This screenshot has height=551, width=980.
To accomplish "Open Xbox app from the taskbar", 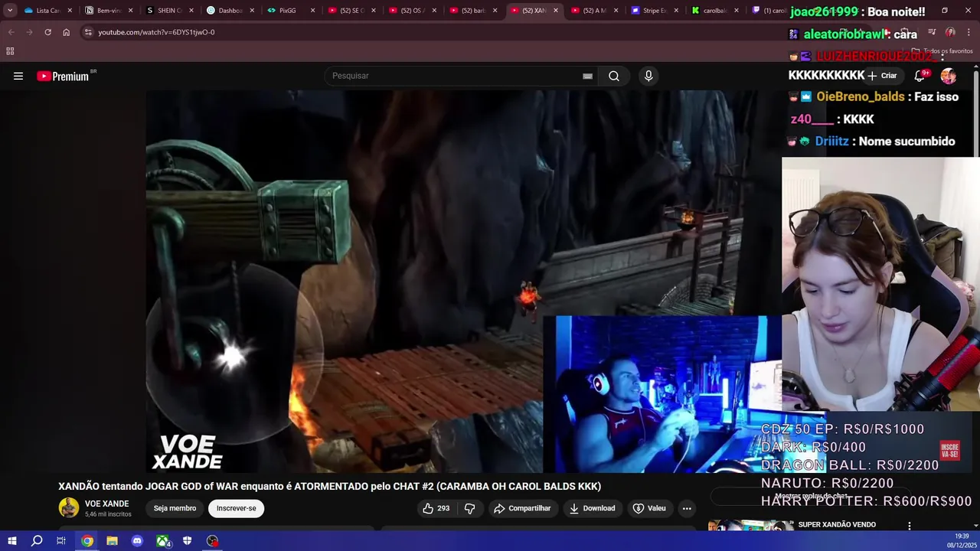I will pyautogui.click(x=162, y=541).
